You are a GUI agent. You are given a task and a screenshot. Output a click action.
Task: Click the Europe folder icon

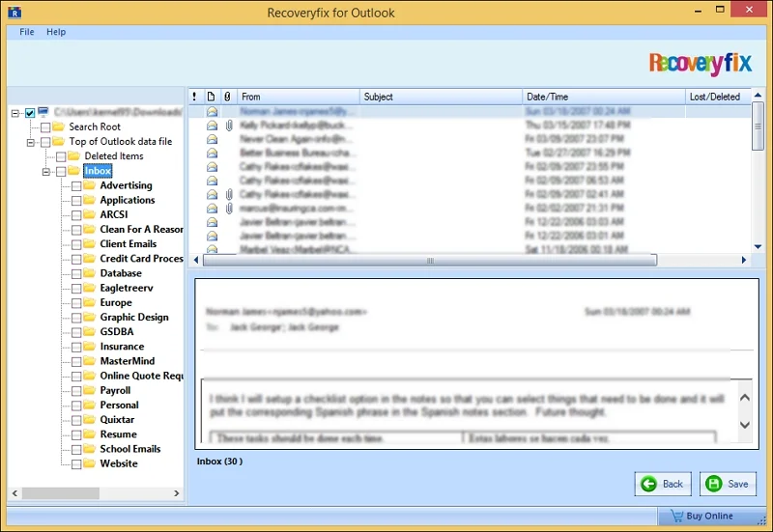pos(89,302)
